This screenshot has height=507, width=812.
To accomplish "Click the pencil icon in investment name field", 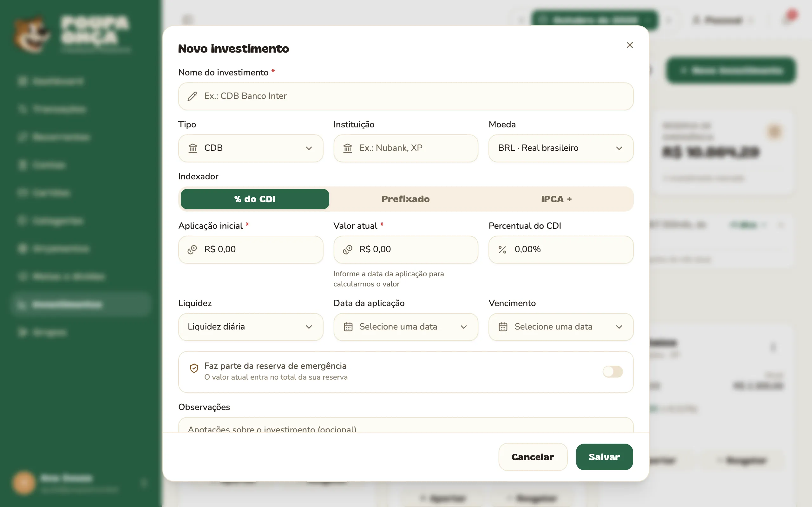I will 192,96.
